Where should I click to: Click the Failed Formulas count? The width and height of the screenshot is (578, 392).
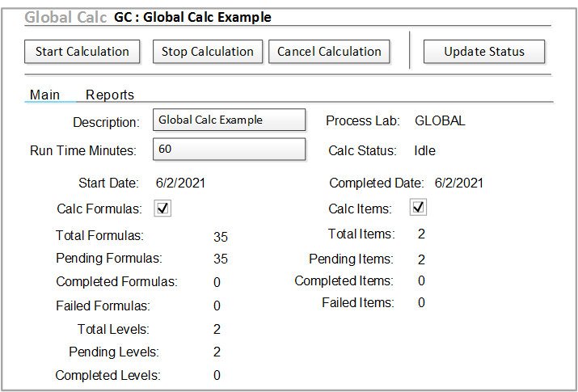click(217, 306)
